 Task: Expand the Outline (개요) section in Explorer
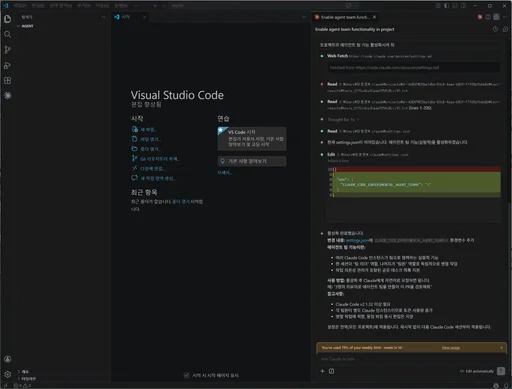(x=63, y=372)
